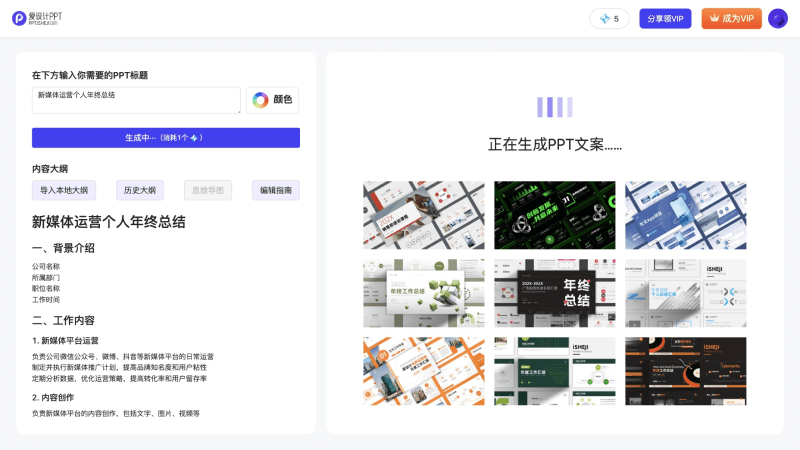Click the 二、工作内容 outline heading
Screen dimensions: 800x450
[x=63, y=321]
